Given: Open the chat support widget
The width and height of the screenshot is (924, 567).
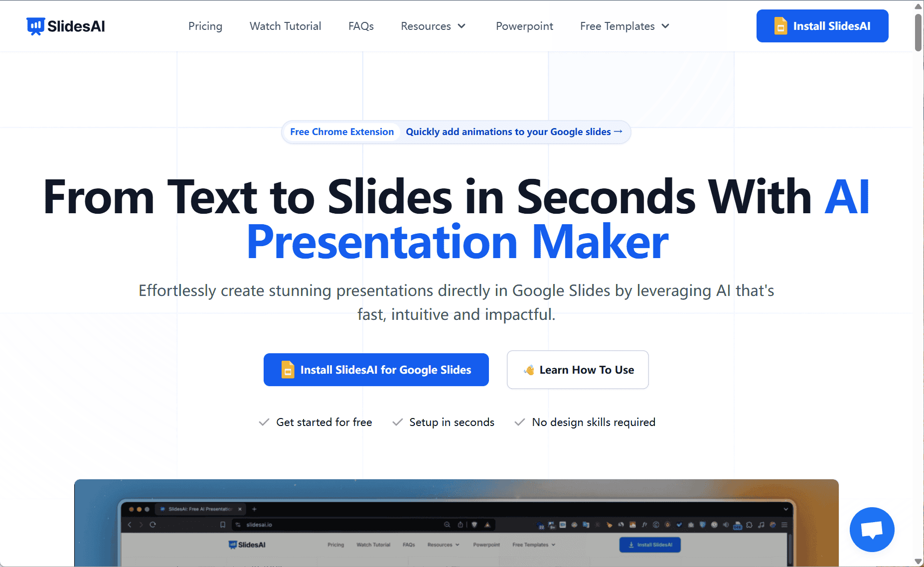Looking at the screenshot, I should click(872, 530).
